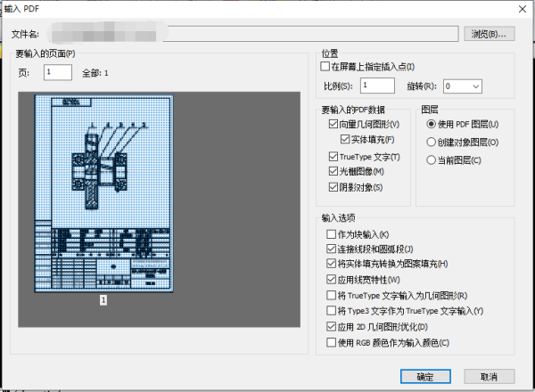Click the 页 page number input field

[58, 72]
